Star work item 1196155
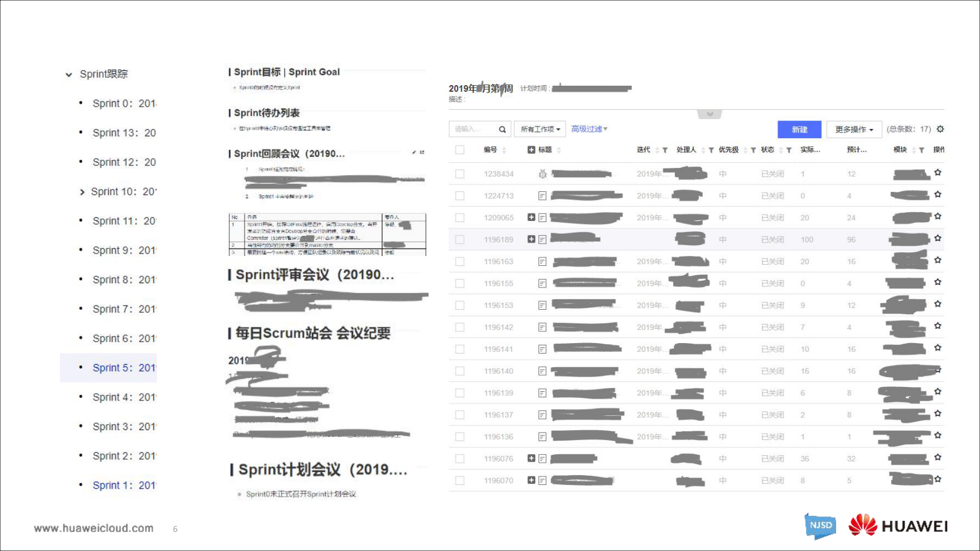The image size is (980, 551). (x=937, y=282)
